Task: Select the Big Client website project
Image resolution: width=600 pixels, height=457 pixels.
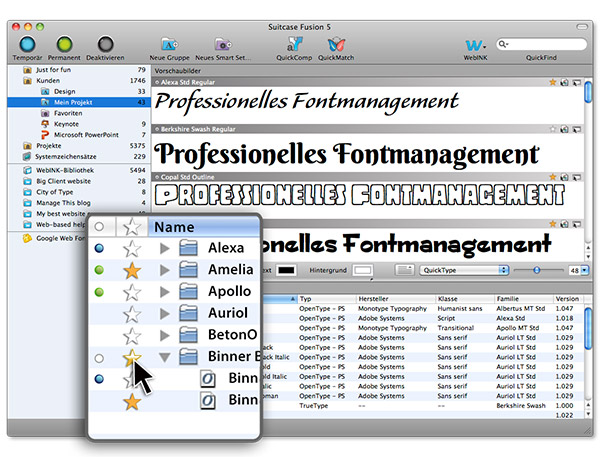Action: (x=79, y=181)
